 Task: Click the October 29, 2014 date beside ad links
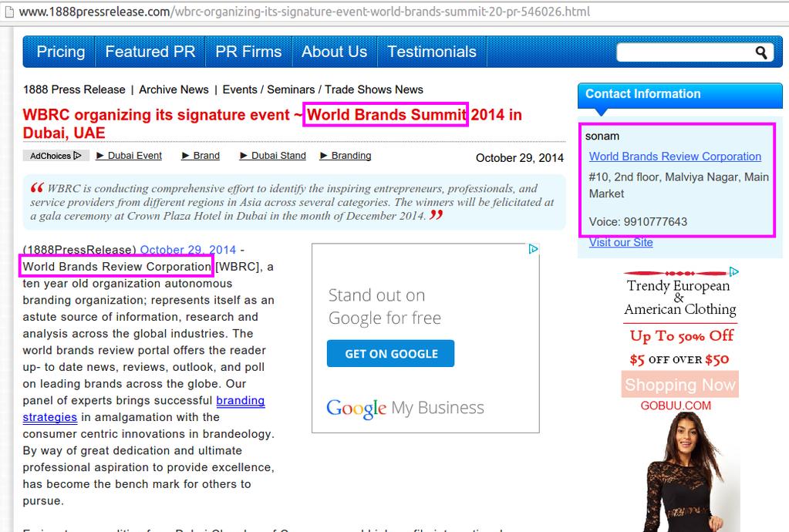pos(519,158)
